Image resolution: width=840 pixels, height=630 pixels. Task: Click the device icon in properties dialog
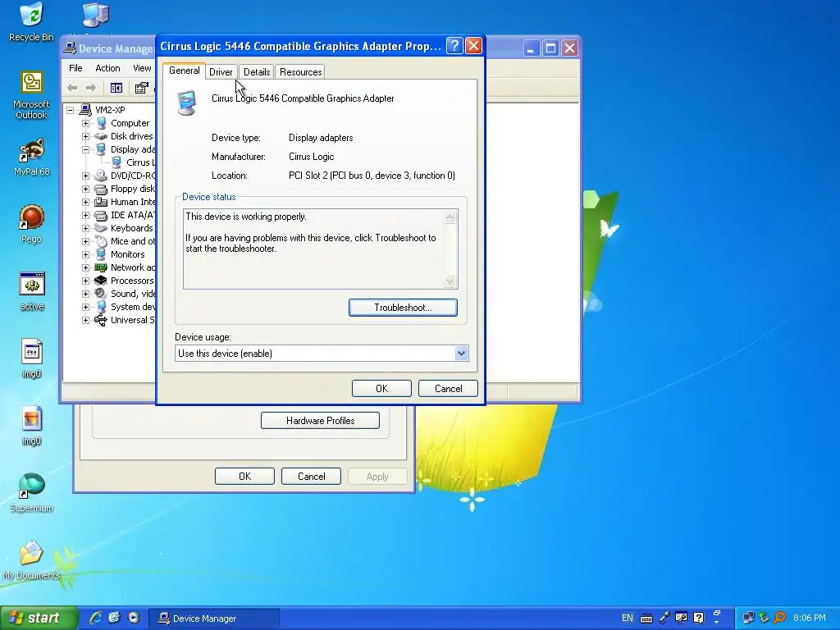(x=187, y=103)
